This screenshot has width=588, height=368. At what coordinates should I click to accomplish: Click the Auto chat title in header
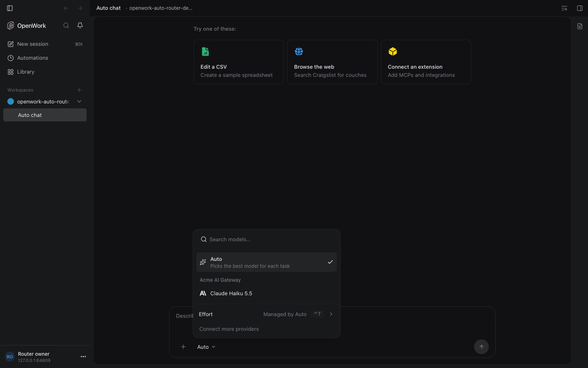(109, 8)
